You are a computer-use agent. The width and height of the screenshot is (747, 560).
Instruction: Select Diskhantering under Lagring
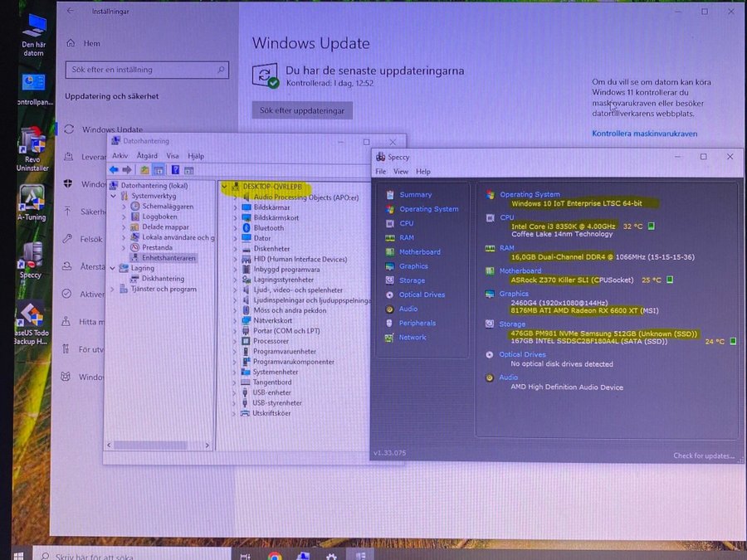pyautogui.click(x=163, y=279)
